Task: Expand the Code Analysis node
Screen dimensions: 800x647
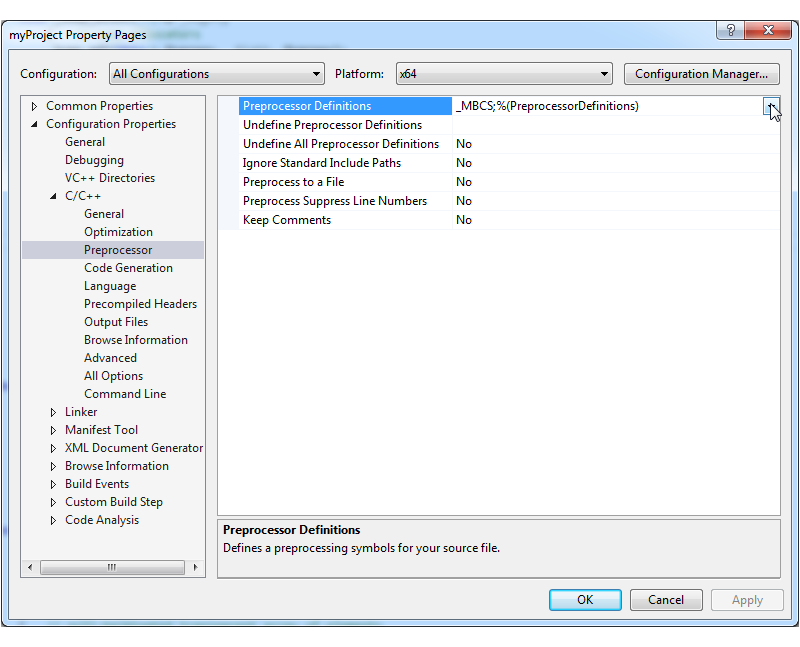Action: tap(53, 520)
